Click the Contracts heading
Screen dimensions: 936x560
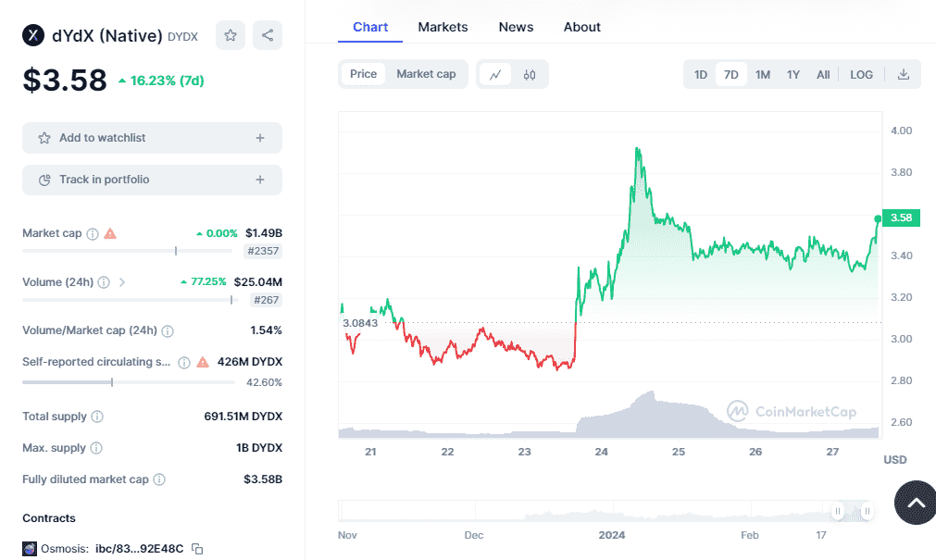(49, 518)
